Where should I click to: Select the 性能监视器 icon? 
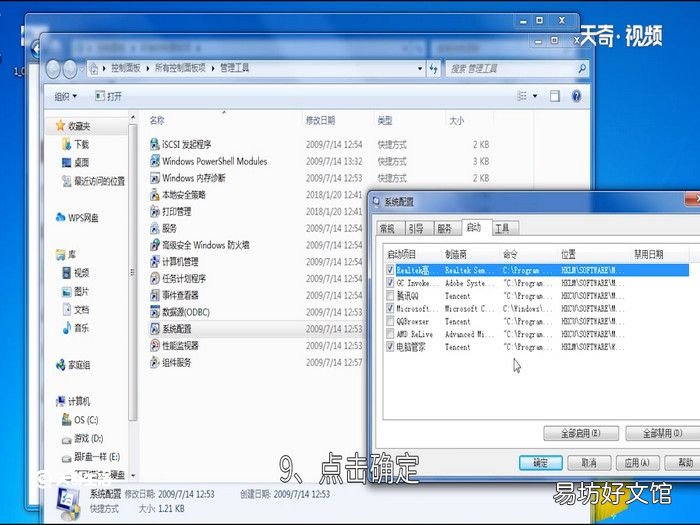pos(154,346)
